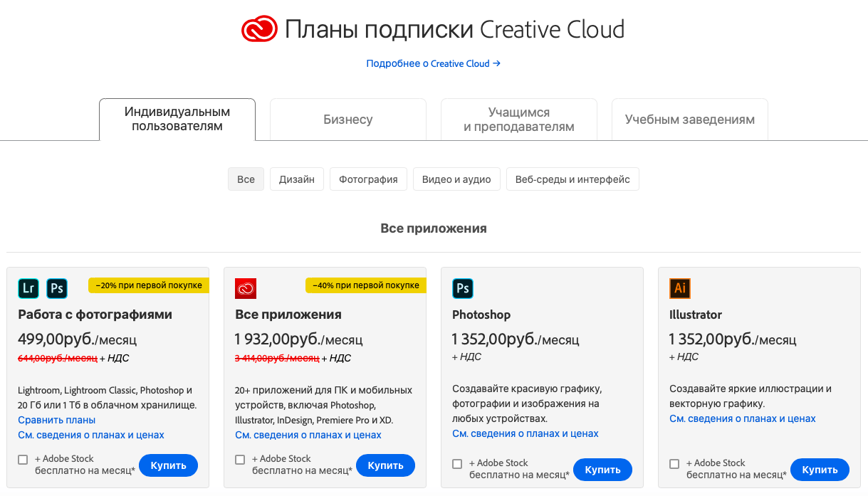This screenshot has width=868, height=496.
Task: Filter plans by Дизайн
Action: pyautogui.click(x=297, y=179)
